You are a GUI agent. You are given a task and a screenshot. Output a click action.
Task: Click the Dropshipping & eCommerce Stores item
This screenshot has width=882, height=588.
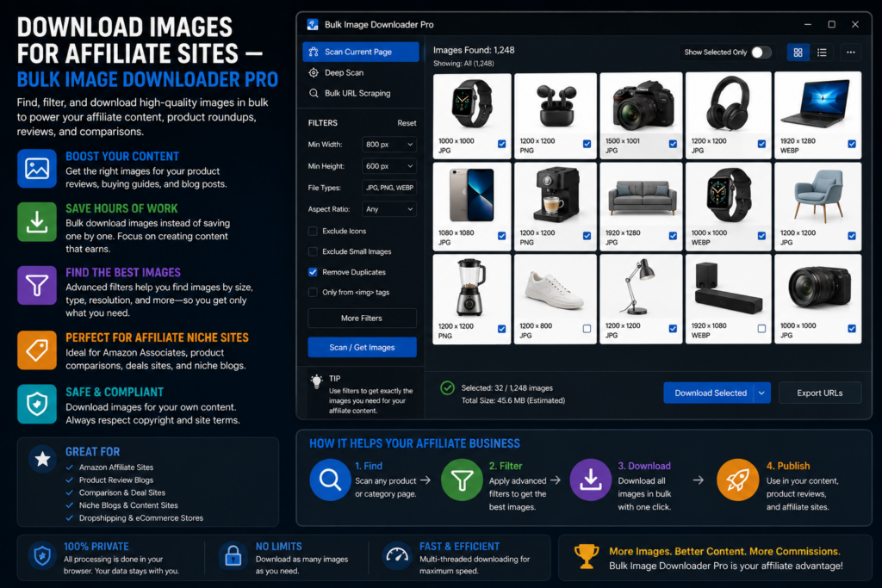141,517
